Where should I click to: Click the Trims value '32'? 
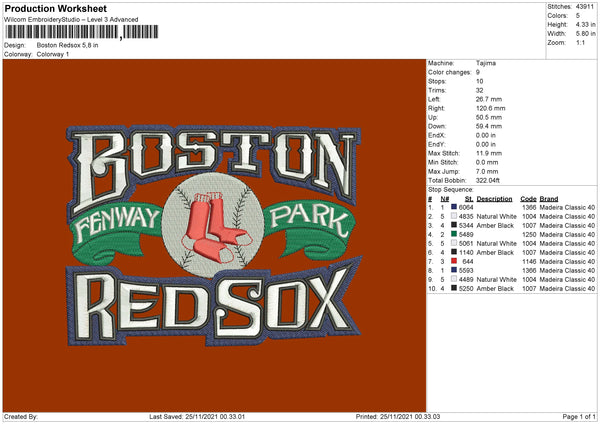pyautogui.click(x=479, y=90)
